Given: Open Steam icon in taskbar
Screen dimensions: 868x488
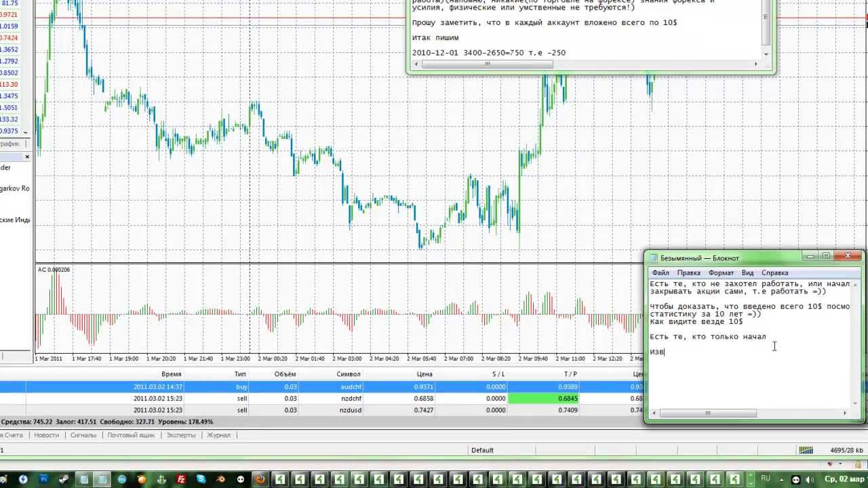Looking at the screenshot, I should coord(63,479).
